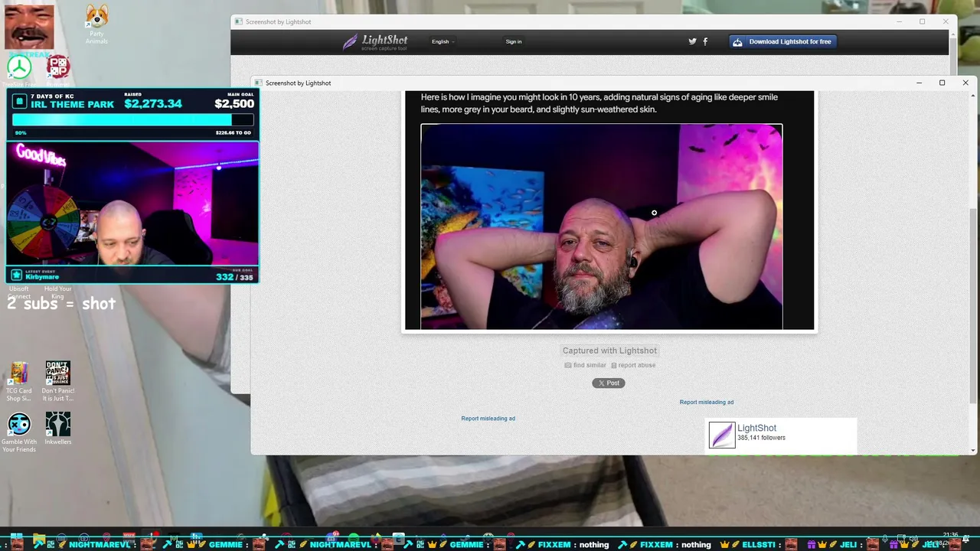Open the LightShot logo home link
980x551 pixels.
375,42
